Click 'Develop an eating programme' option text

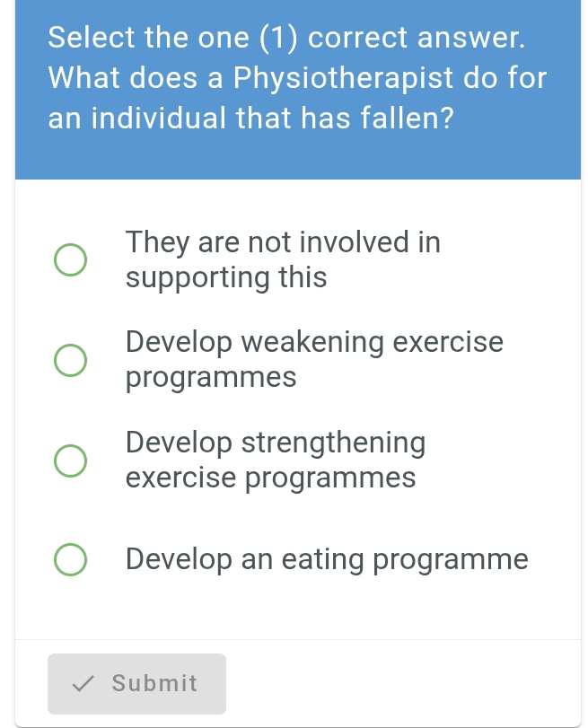tap(327, 559)
